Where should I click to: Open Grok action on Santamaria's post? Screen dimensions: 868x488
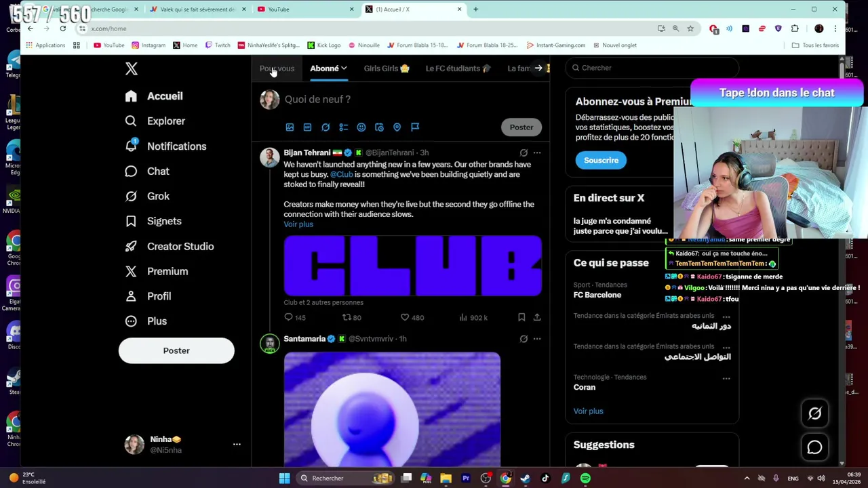524,339
